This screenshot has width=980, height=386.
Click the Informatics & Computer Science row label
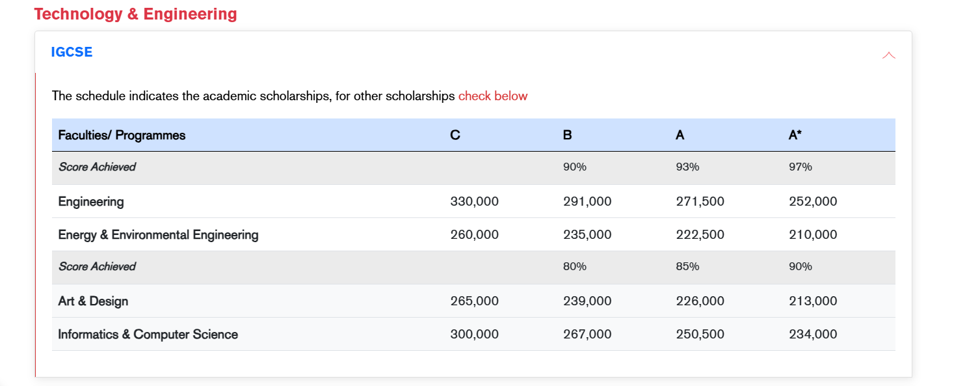coord(148,335)
